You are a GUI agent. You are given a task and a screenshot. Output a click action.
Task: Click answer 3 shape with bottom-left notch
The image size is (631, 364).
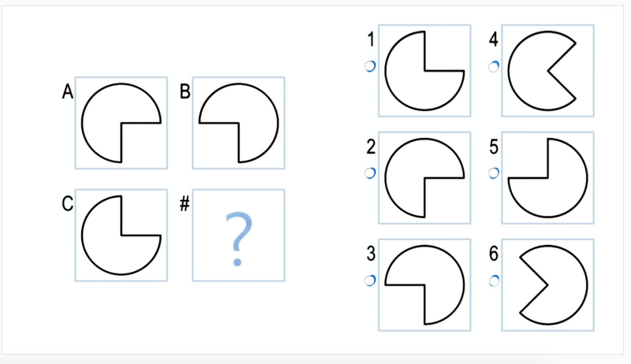[x=424, y=285]
